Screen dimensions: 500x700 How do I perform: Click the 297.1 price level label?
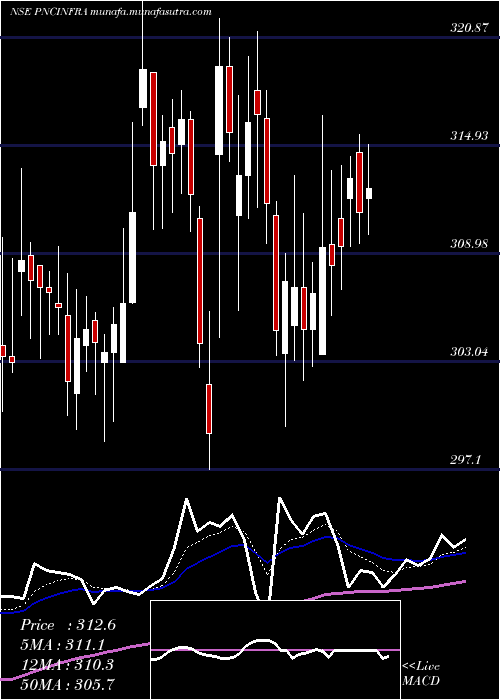pyautogui.click(x=466, y=460)
